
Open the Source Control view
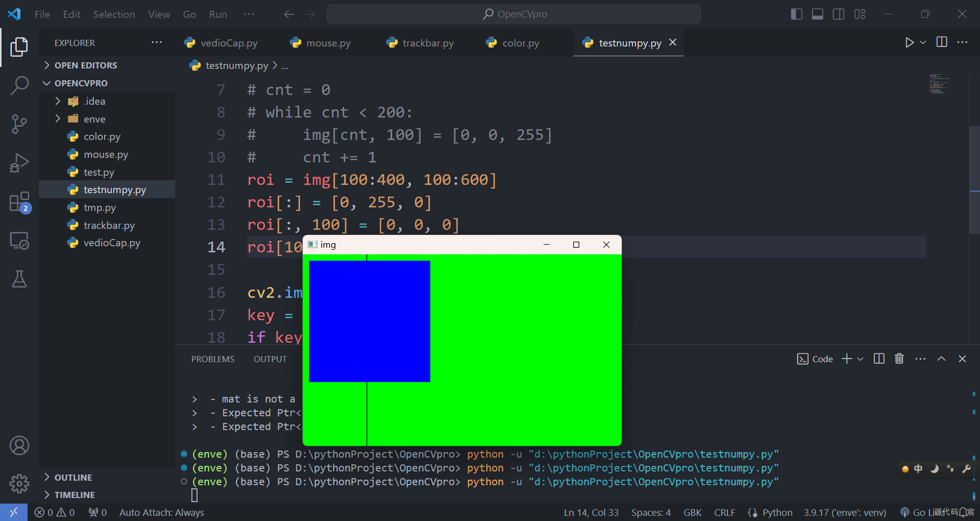[x=19, y=124]
